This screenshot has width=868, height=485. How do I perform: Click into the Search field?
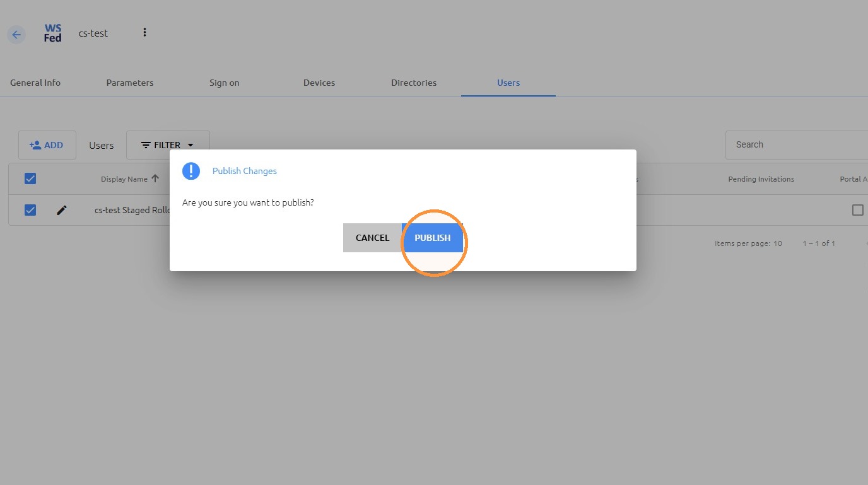(797, 145)
